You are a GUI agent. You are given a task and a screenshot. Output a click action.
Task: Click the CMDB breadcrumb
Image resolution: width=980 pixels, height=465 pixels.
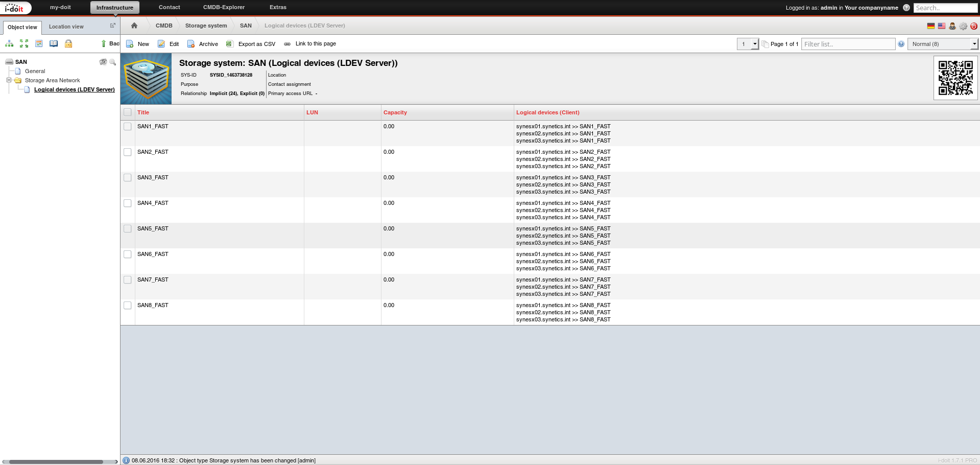coord(164,26)
